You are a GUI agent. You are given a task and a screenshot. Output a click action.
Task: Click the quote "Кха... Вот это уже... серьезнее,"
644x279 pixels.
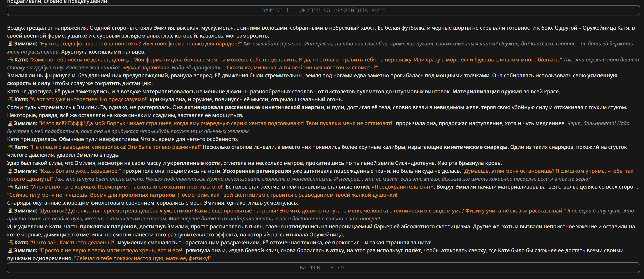[x=80, y=171]
